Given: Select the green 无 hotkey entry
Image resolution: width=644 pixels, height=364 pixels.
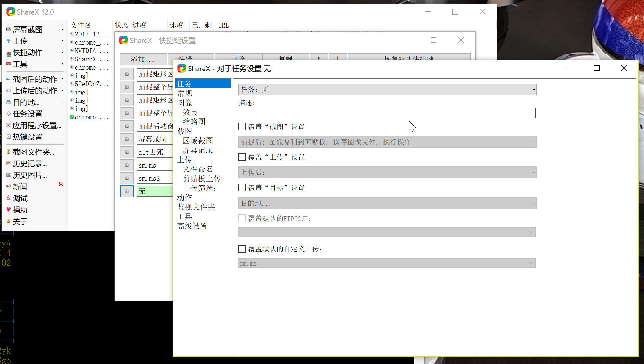Looking at the screenshot, I should point(155,191).
